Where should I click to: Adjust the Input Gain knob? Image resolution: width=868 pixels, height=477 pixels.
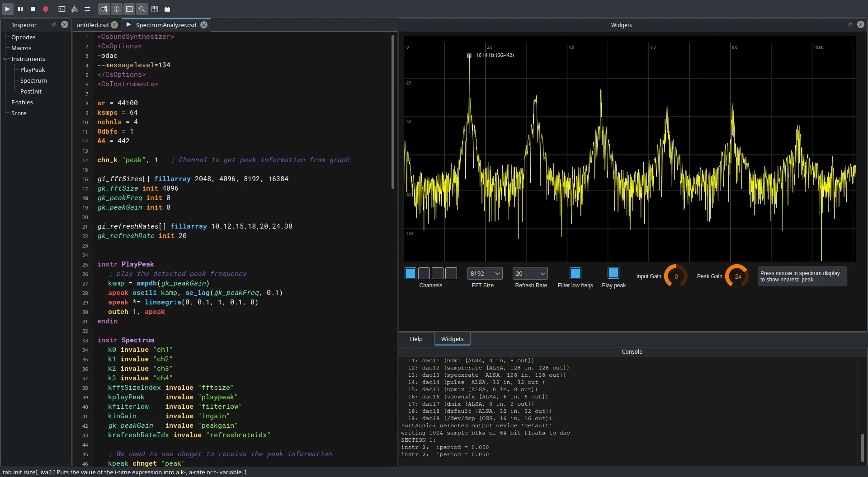point(676,276)
